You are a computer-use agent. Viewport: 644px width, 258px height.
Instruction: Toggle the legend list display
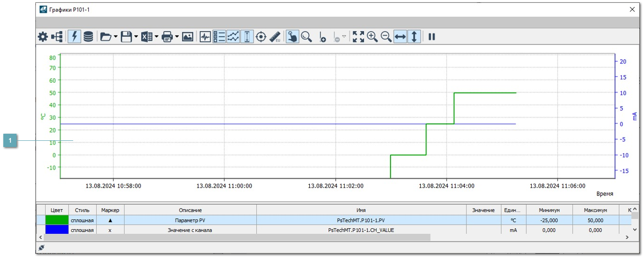pos(219,37)
